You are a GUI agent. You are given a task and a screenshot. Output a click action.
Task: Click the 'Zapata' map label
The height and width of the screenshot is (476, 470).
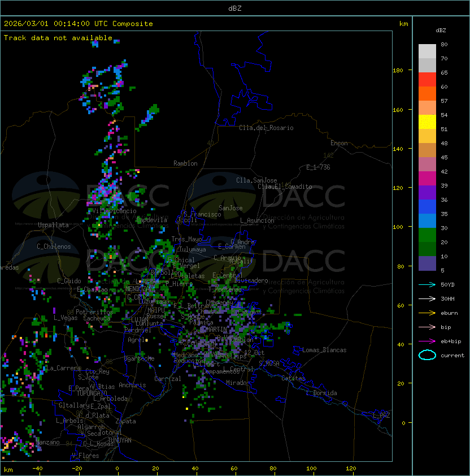point(125,421)
